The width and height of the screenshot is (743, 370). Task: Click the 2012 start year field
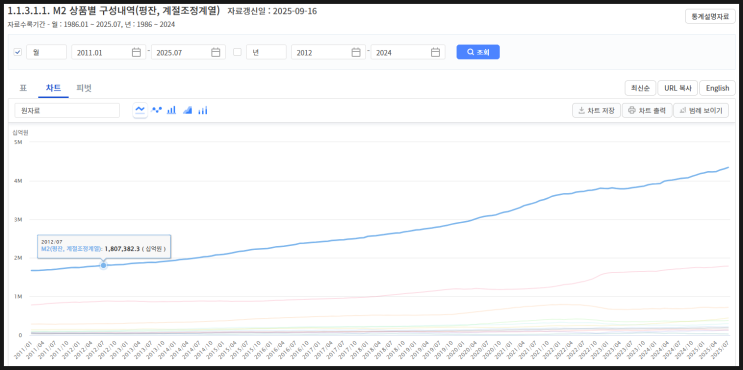tap(328, 52)
